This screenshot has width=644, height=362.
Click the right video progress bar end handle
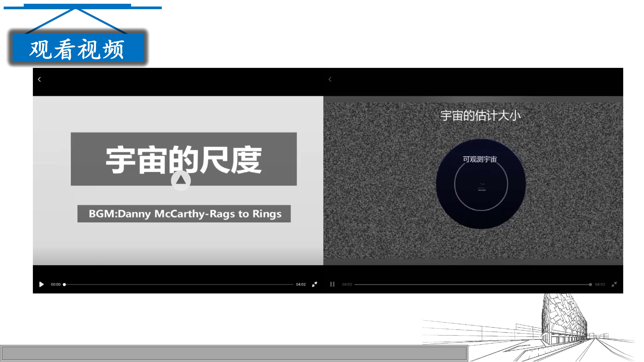[x=590, y=285]
